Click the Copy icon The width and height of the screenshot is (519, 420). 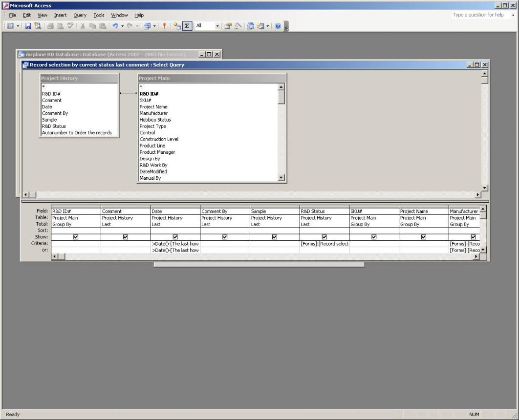pyautogui.click(x=93, y=26)
